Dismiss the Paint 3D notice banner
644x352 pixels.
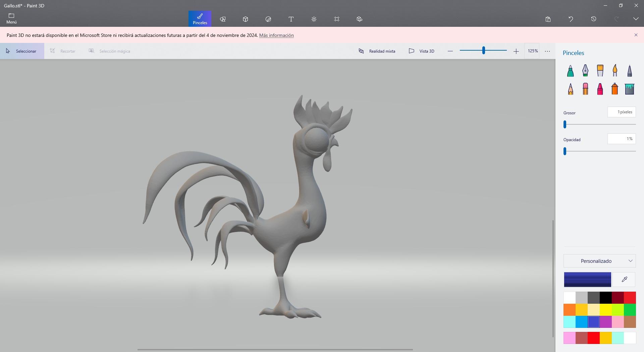[636, 35]
